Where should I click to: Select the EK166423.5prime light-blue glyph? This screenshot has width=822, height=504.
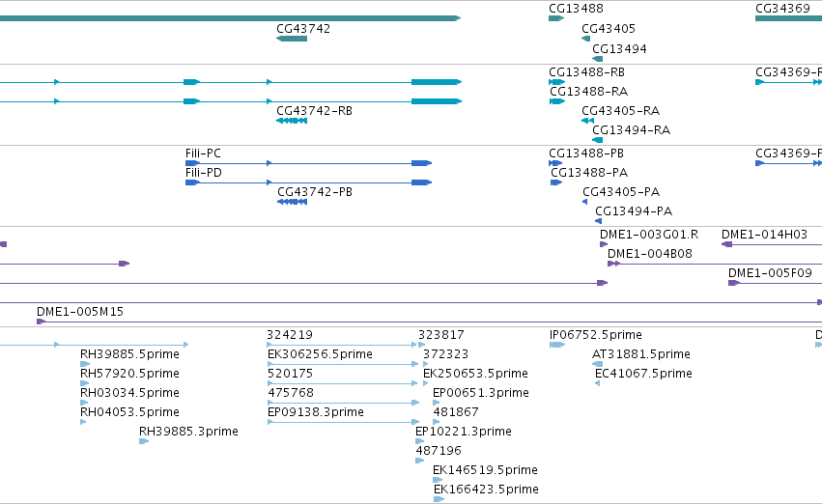pyautogui.click(x=439, y=499)
